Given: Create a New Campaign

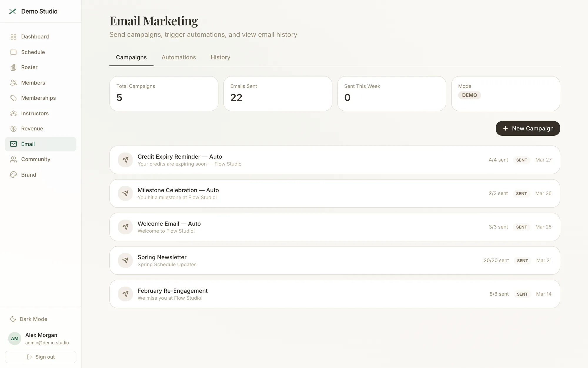Looking at the screenshot, I should (528, 128).
